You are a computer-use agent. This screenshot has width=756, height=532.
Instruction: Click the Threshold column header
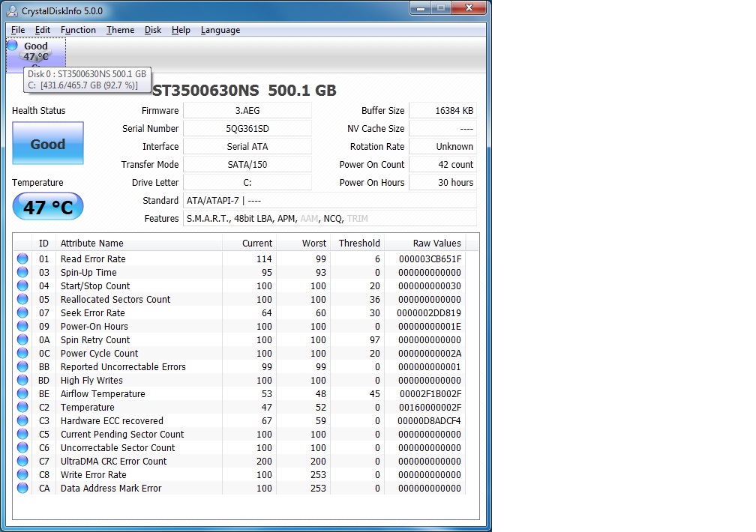357,243
